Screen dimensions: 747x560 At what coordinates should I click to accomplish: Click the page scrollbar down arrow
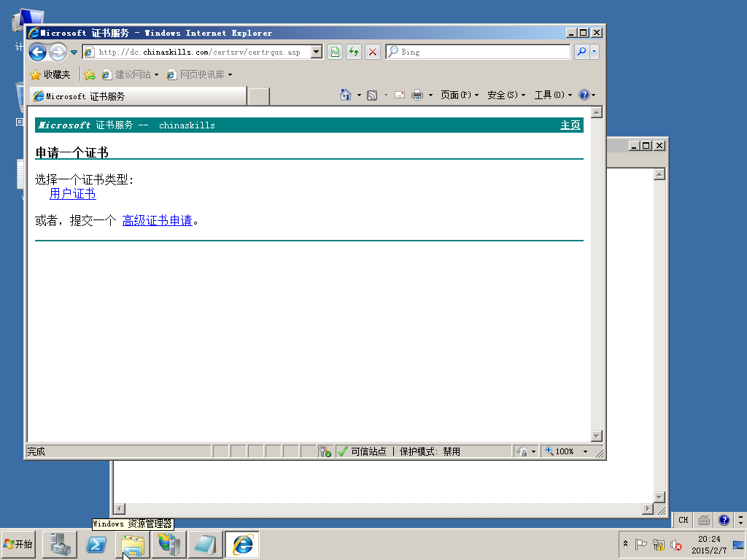pyautogui.click(x=597, y=436)
